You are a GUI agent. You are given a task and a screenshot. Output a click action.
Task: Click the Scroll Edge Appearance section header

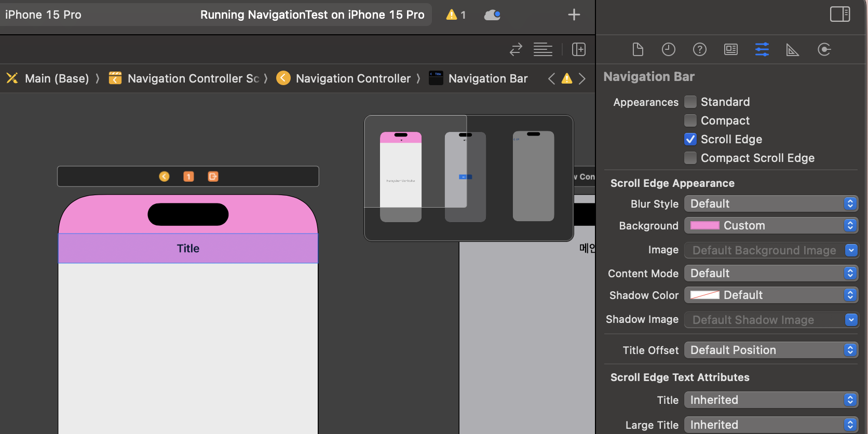tap(672, 183)
